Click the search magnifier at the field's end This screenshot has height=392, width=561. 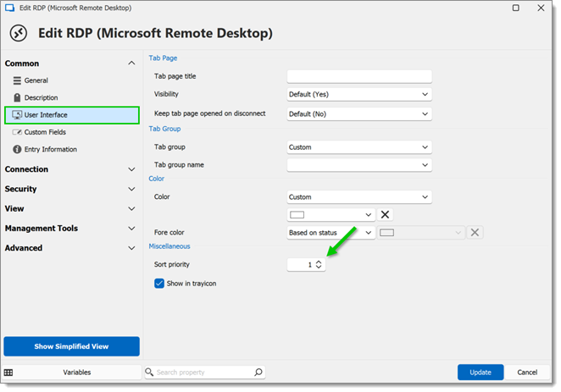coord(258,373)
